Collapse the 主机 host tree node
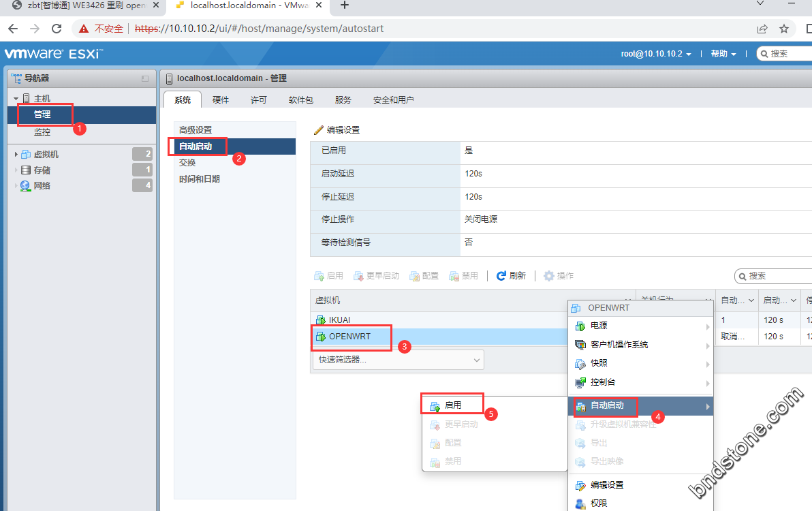The height and width of the screenshot is (511, 812). (16, 98)
